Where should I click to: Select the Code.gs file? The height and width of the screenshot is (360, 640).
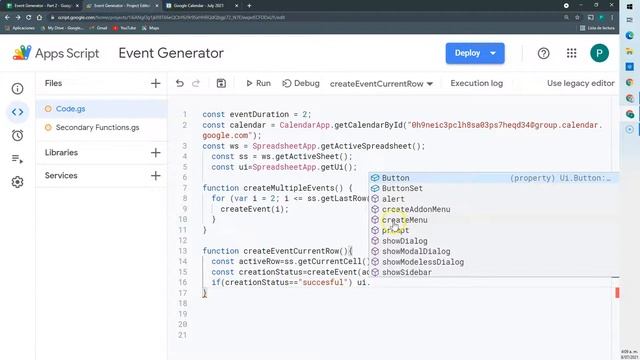coord(101,109)
